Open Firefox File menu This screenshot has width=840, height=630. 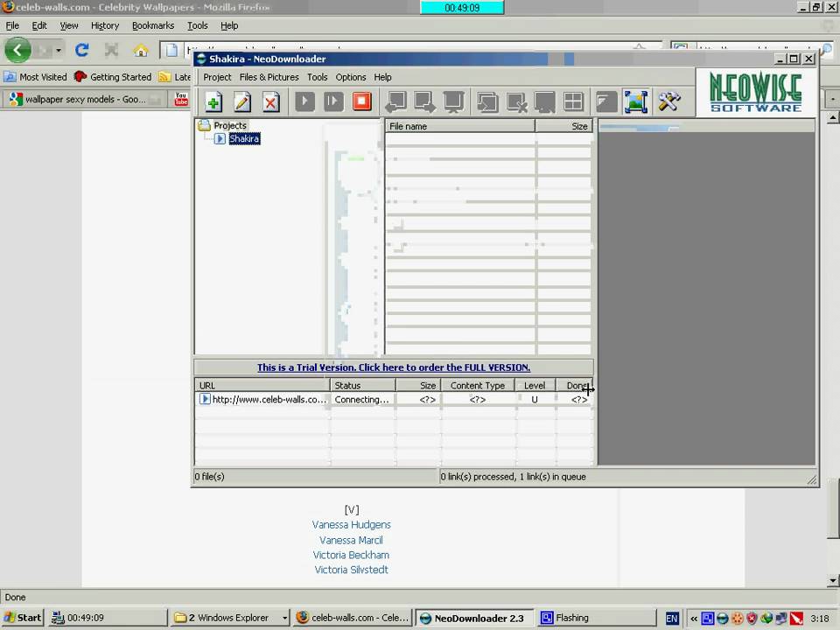[12, 25]
